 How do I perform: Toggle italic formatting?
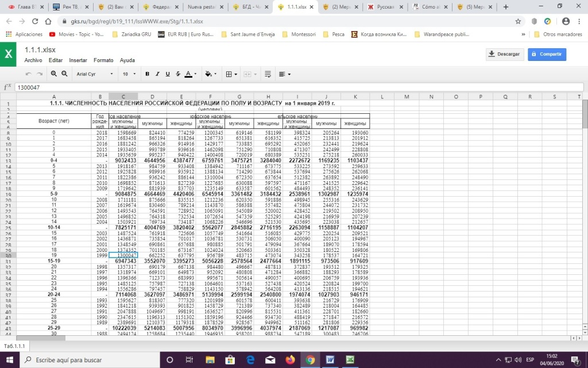point(157,74)
